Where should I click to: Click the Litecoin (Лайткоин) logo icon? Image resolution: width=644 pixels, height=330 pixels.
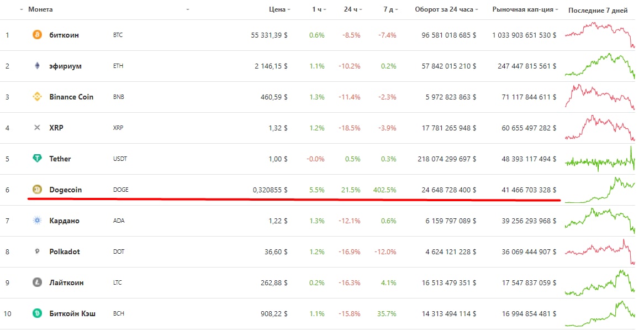[x=37, y=283]
